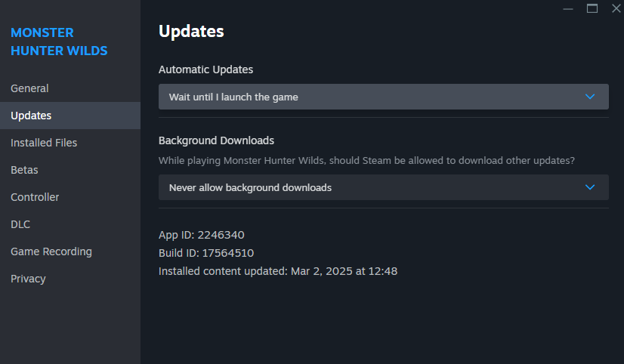Click the Automatic Updates section label
Viewport: 624px width, 364px height.
[205, 69]
